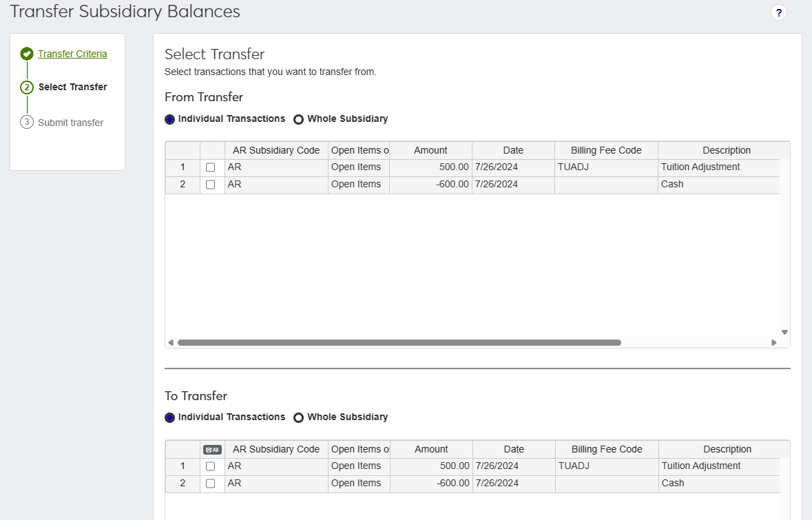
Task: Click From Transfer Open Items column header
Action: tap(359, 150)
